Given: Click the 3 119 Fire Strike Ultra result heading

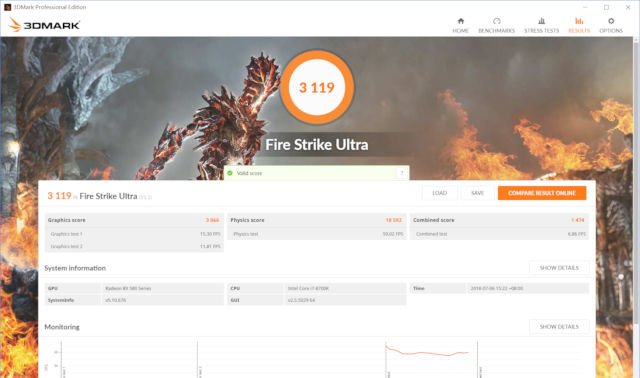Looking at the screenshot, I should [x=100, y=196].
